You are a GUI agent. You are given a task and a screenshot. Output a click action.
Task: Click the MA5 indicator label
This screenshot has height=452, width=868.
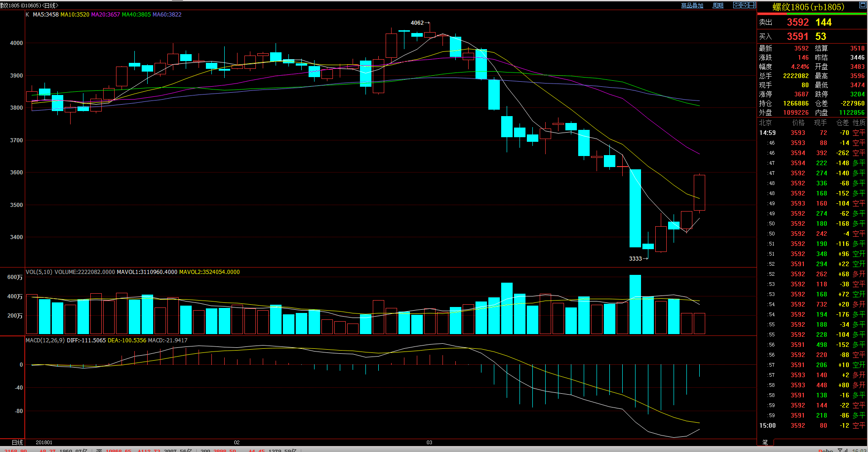tap(45, 15)
